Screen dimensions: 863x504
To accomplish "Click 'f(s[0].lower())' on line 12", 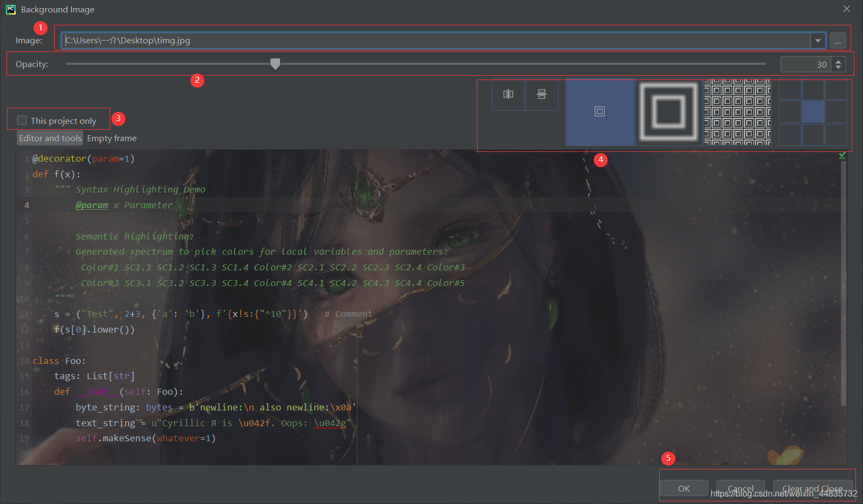I will click(x=94, y=329).
